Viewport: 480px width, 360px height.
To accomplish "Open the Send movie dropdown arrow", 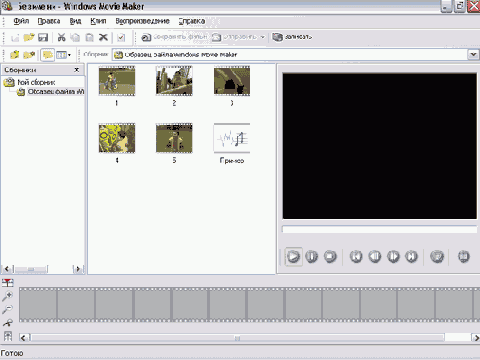I will click(x=263, y=37).
